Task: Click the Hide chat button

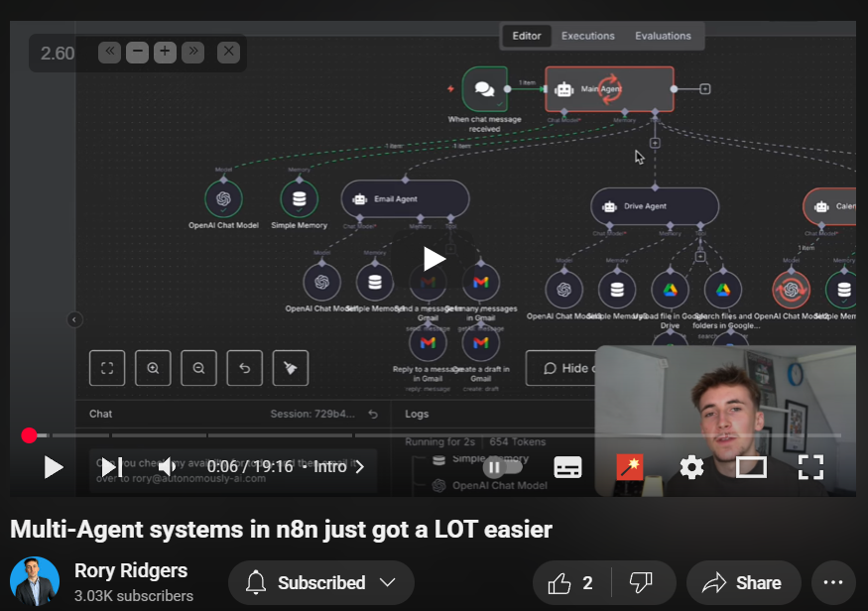Action: click(560, 368)
